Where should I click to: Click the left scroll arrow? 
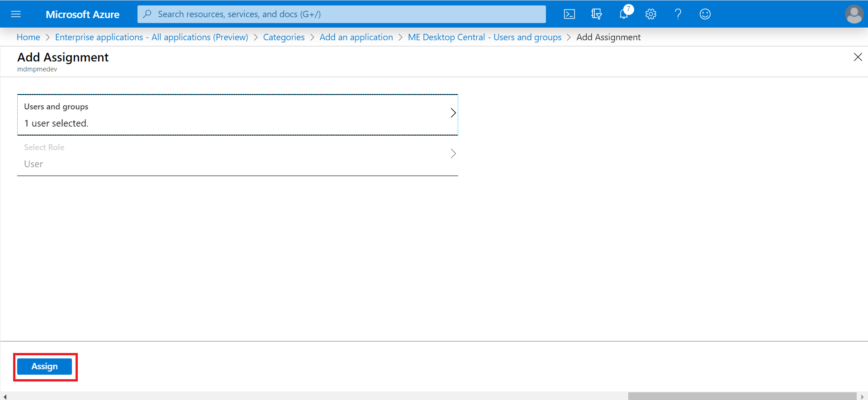(x=5, y=396)
